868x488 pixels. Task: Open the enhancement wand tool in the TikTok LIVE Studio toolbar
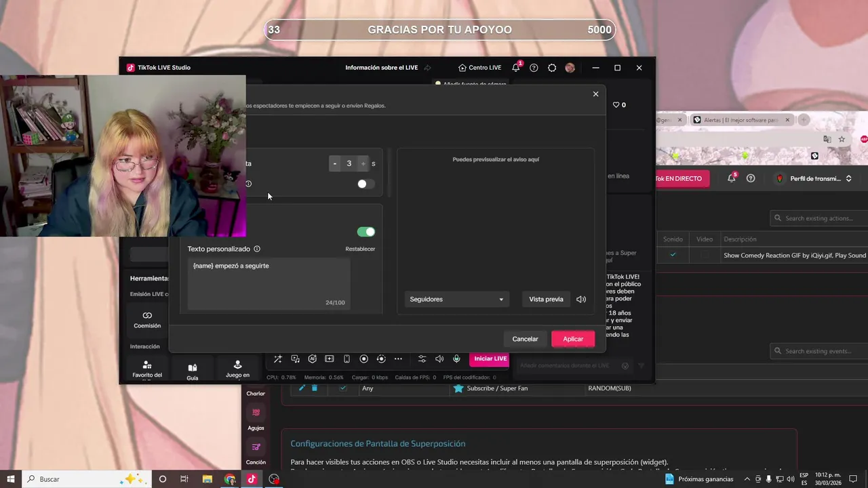tap(277, 359)
